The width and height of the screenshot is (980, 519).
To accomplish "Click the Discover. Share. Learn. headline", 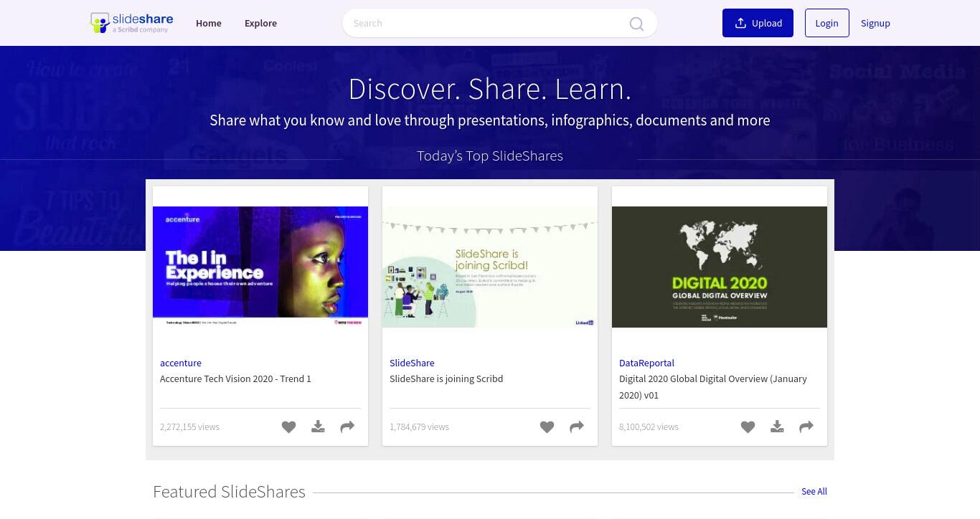I will [490, 89].
